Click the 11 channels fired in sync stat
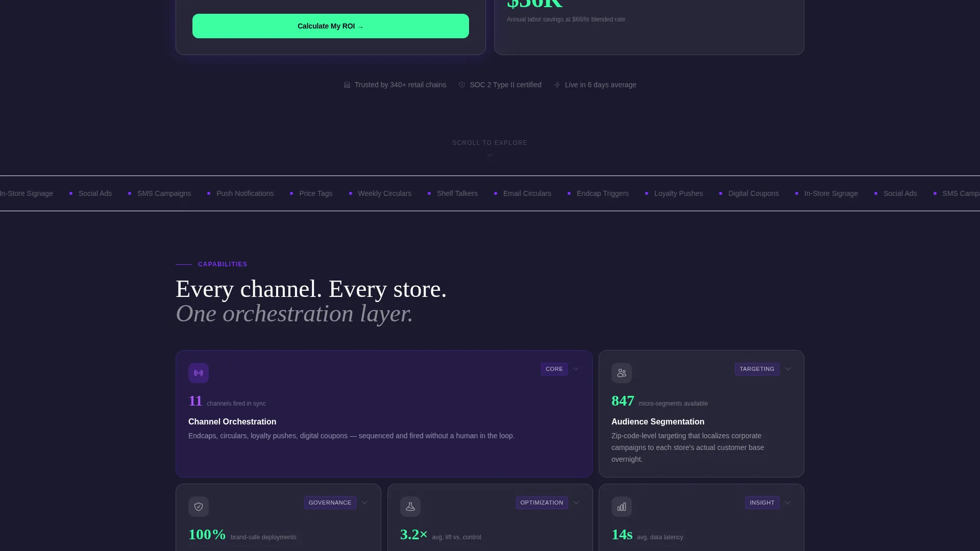 [x=227, y=401]
